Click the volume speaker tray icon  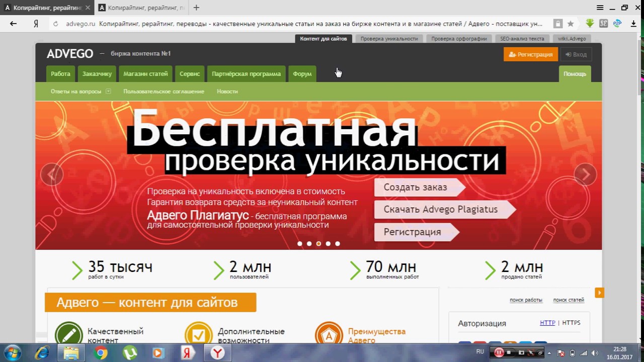coord(595,353)
